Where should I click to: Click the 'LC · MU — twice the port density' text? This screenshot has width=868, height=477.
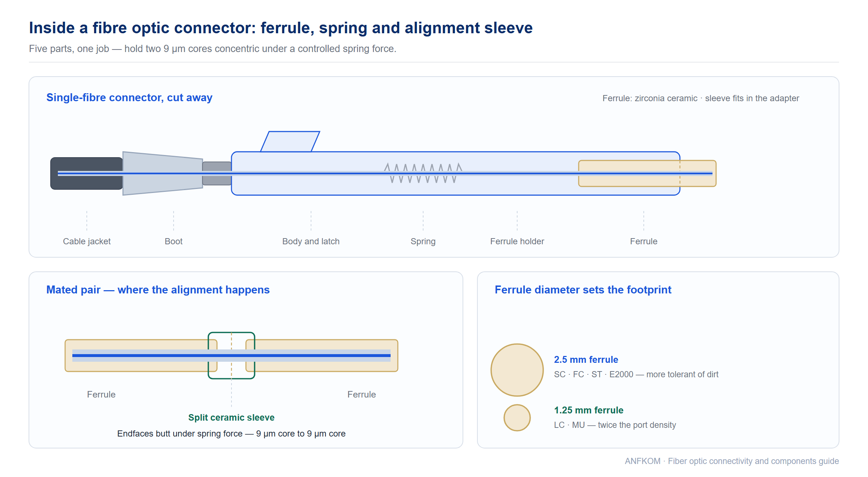pos(615,425)
